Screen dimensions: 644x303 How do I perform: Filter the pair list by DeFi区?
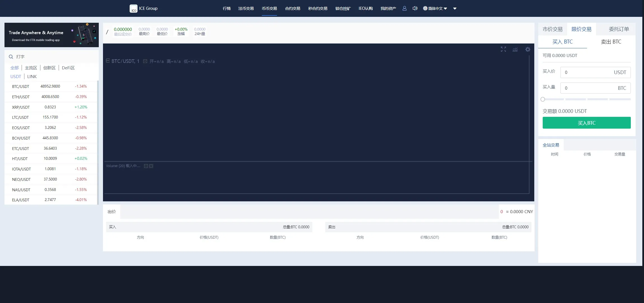68,68
